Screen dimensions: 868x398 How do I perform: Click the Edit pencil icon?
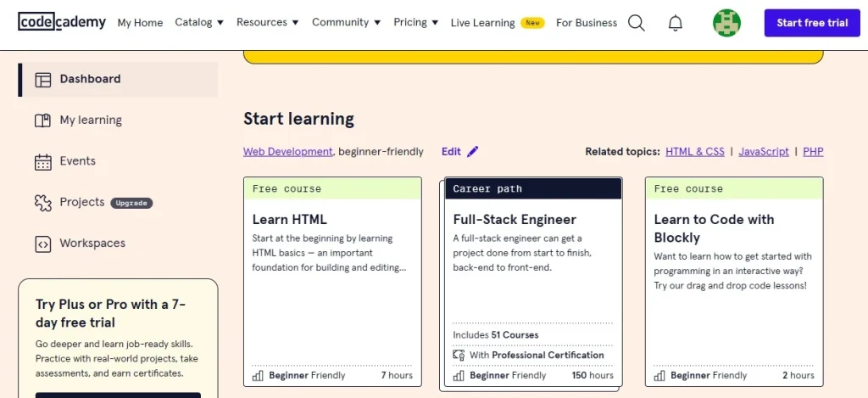tap(472, 151)
